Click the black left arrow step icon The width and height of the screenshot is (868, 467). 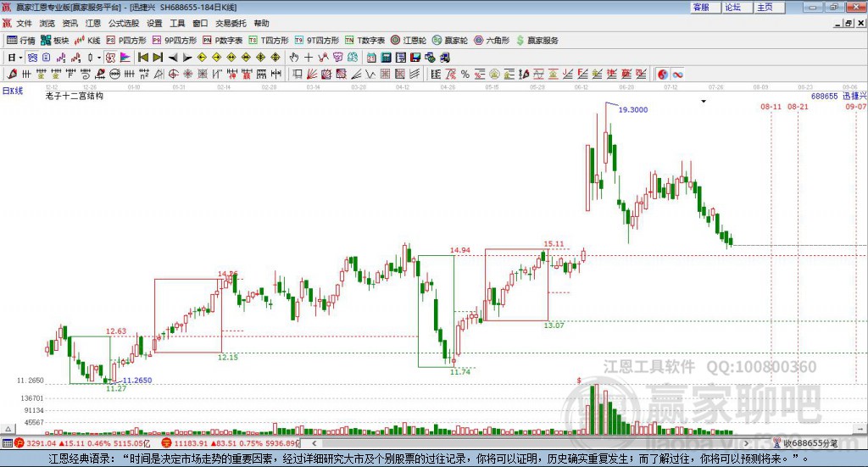coord(173,58)
